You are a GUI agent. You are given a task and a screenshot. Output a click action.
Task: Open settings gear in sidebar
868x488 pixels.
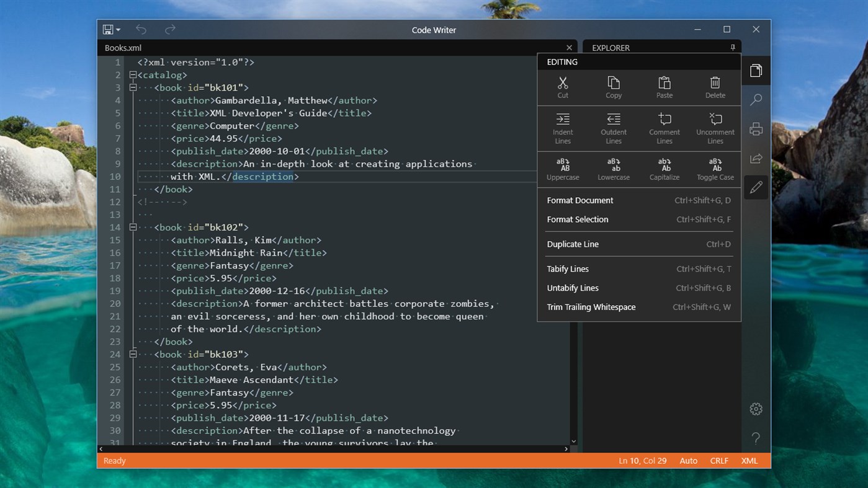pos(756,409)
